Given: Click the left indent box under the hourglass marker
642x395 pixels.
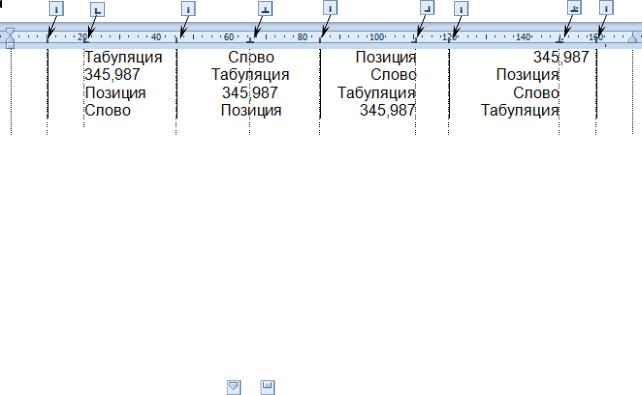Looking at the screenshot, I should coord(10,45).
